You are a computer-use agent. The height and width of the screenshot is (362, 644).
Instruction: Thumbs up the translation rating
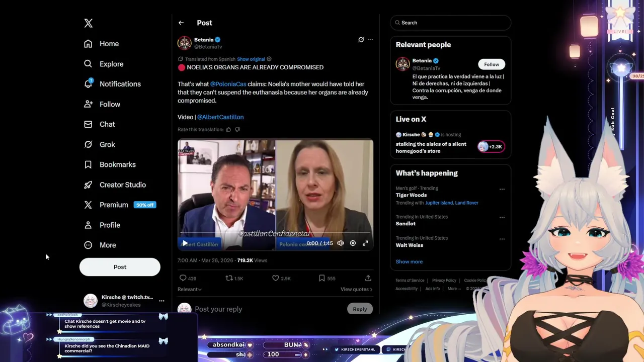point(228,130)
